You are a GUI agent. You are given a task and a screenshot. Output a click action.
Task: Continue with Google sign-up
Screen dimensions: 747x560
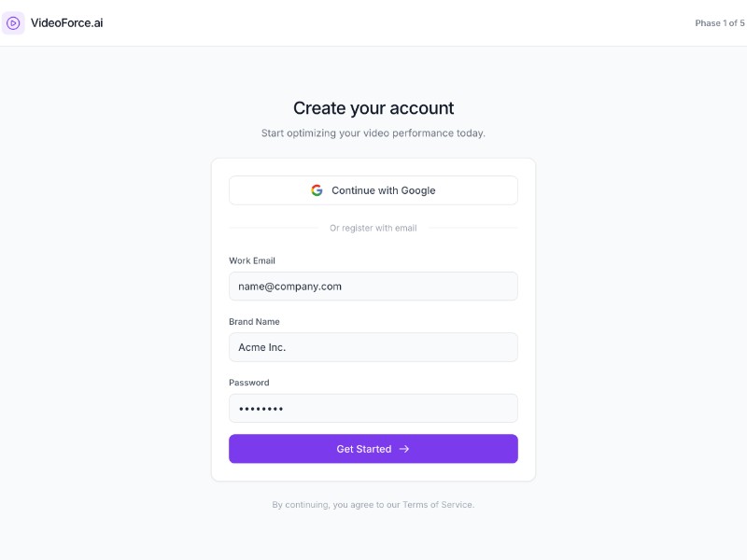click(x=373, y=190)
